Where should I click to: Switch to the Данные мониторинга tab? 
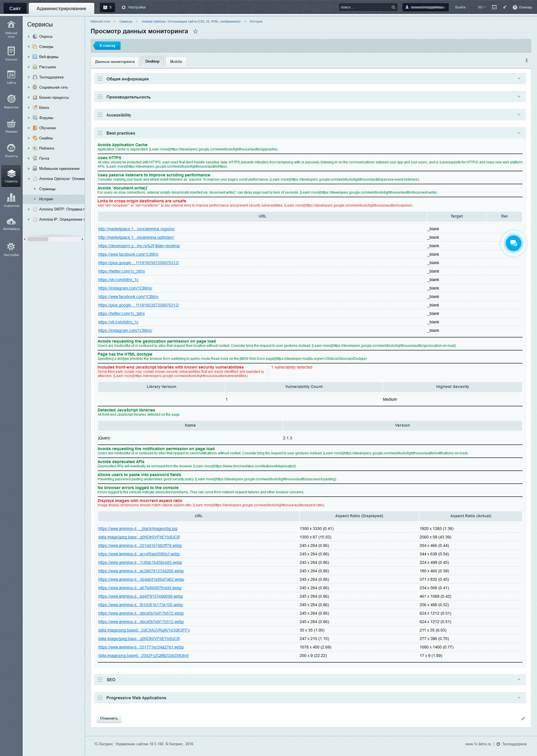(x=115, y=62)
